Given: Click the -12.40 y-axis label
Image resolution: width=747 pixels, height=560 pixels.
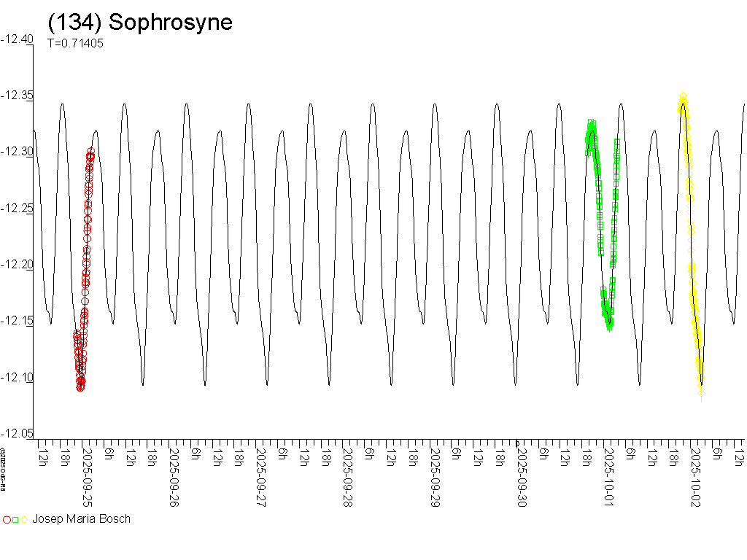Looking at the screenshot, I should click(17, 39).
